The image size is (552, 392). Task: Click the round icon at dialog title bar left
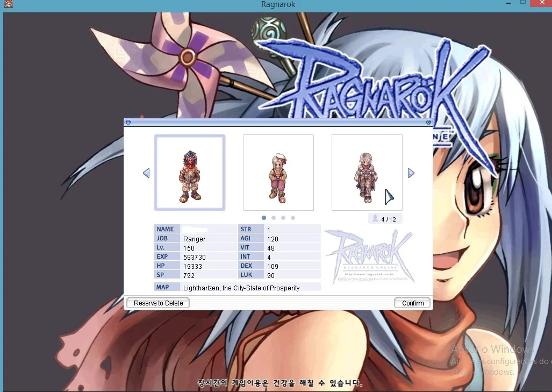tap(128, 122)
